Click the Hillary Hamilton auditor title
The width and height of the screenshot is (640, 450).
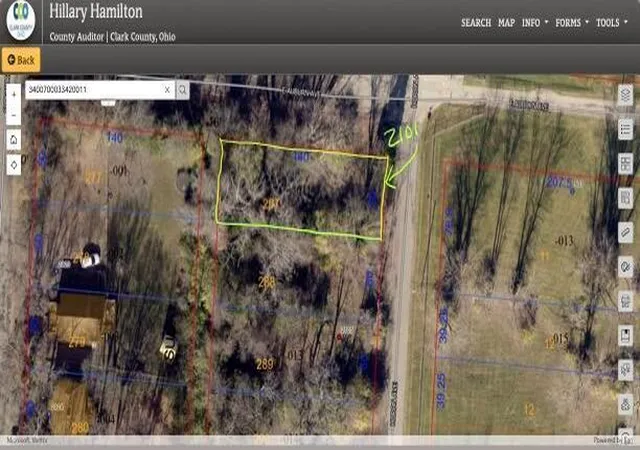96,11
